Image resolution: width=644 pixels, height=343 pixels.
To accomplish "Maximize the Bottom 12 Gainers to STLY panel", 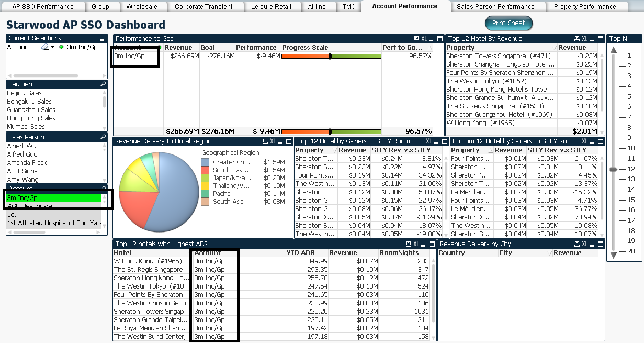I will pos(600,141).
